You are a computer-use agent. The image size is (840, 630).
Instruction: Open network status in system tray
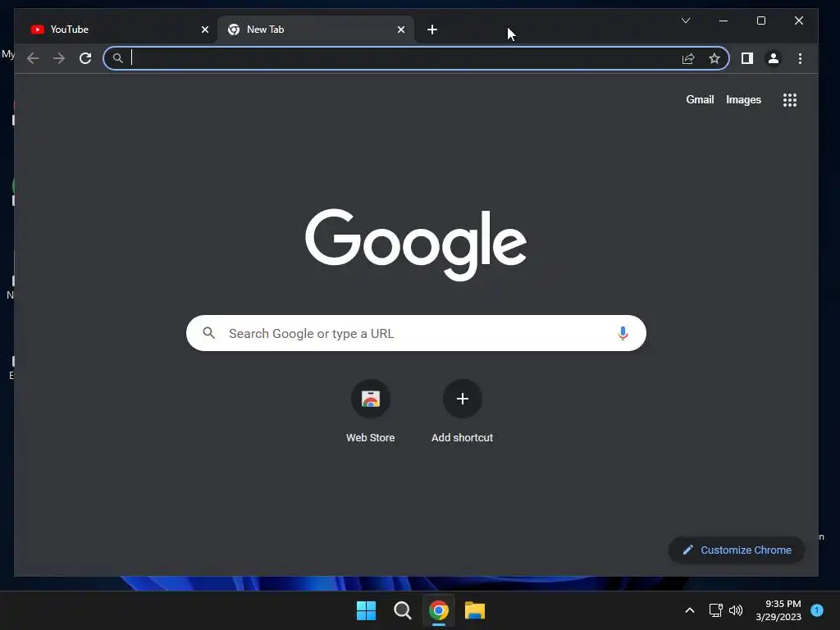715,610
